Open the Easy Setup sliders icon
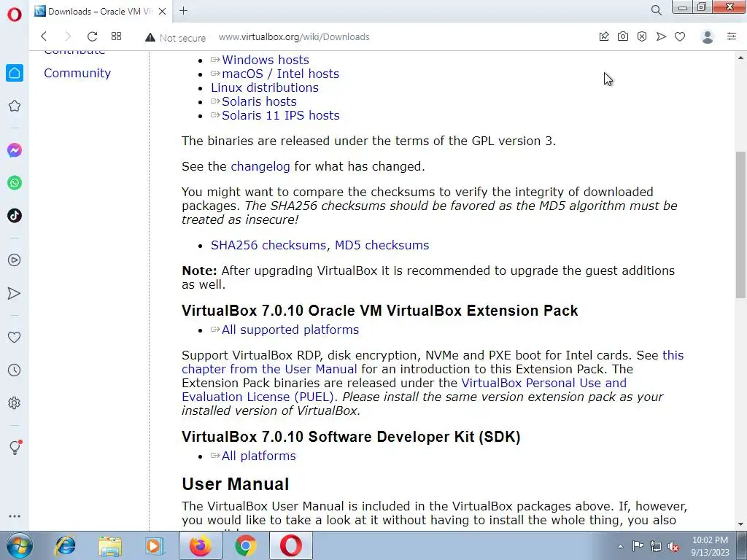Viewport: 747px width, 560px height. (x=732, y=36)
